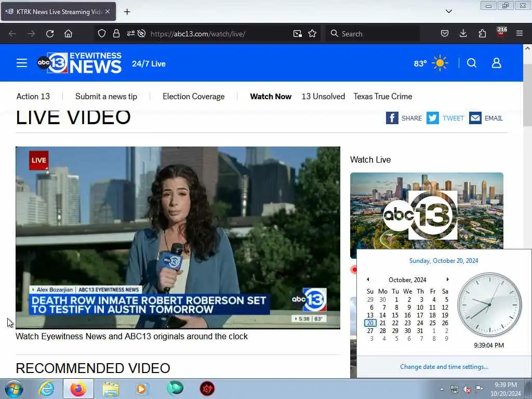Click the extension icon with 216 badge
The height and width of the screenshot is (399, 532).
[x=501, y=33]
